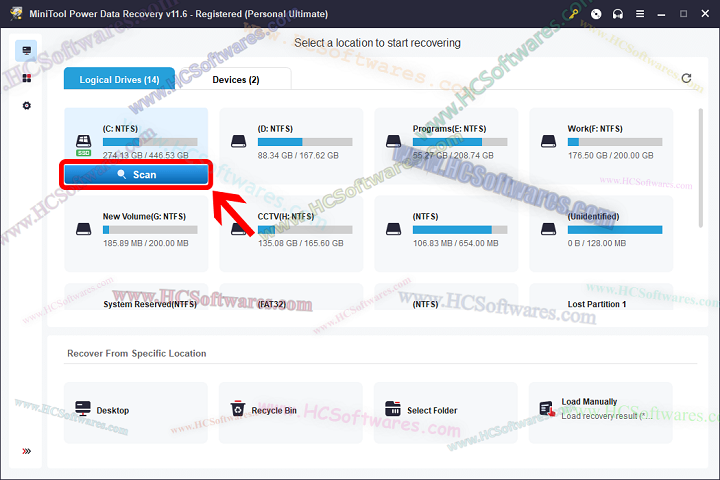Image resolution: width=720 pixels, height=480 pixels.
Task: Open the settings gear in sidebar
Action: coord(27,106)
